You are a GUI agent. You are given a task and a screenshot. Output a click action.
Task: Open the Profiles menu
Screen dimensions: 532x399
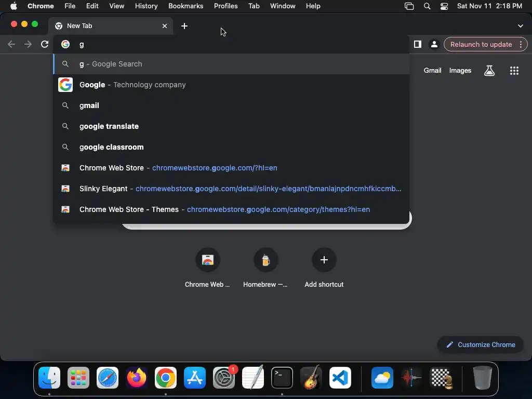225,6
